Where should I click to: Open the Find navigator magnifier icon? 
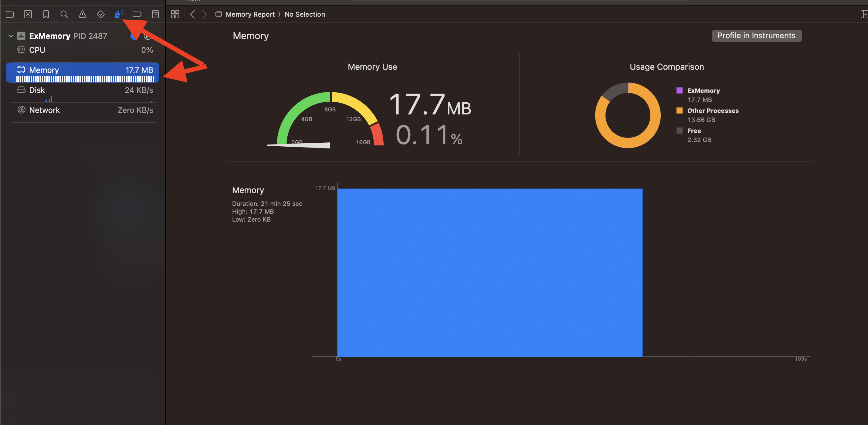[64, 14]
